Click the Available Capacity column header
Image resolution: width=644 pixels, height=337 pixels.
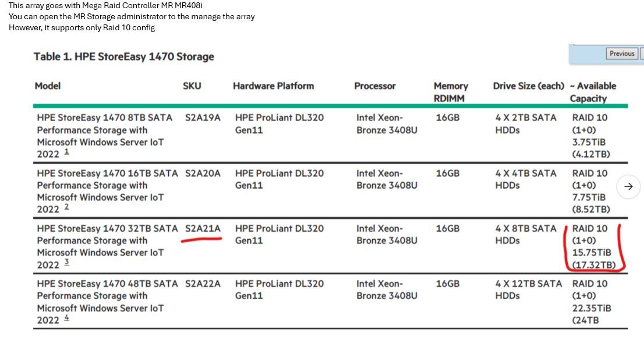point(593,93)
